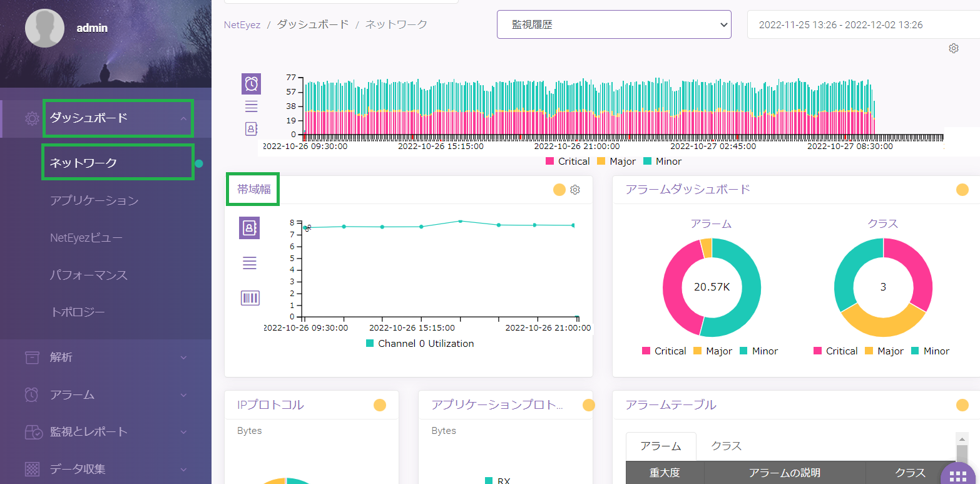Image resolution: width=980 pixels, height=484 pixels.
Task: Select アプリケーション in the sidebar
Action: coord(94,200)
